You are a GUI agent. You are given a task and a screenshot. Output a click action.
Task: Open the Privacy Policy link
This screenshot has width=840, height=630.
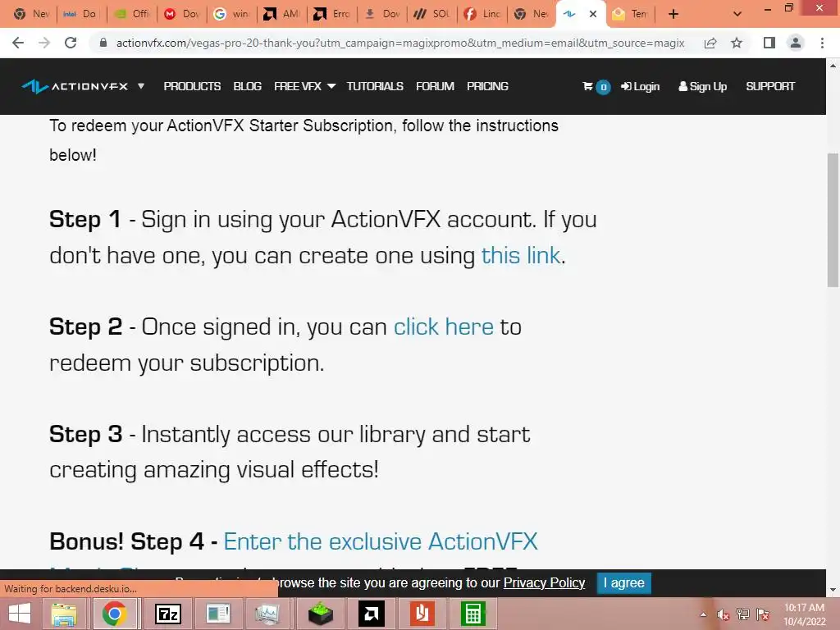click(545, 583)
